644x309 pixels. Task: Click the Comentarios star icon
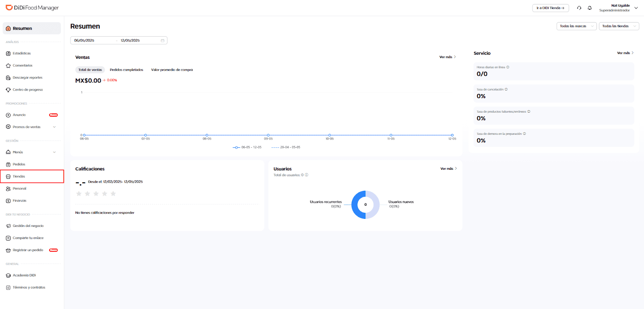click(8, 66)
